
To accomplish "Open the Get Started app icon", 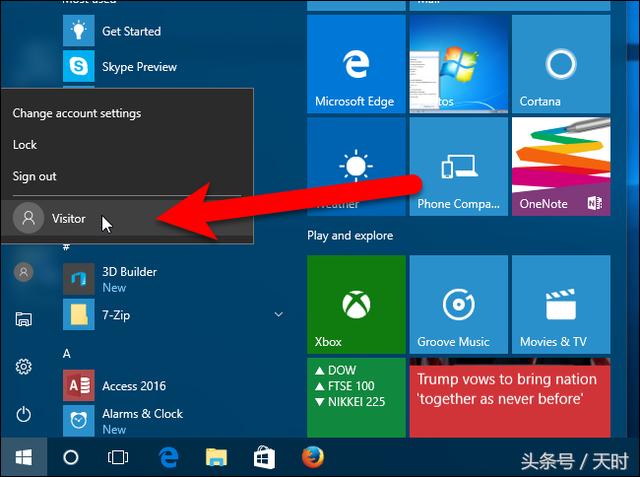I will click(79, 31).
